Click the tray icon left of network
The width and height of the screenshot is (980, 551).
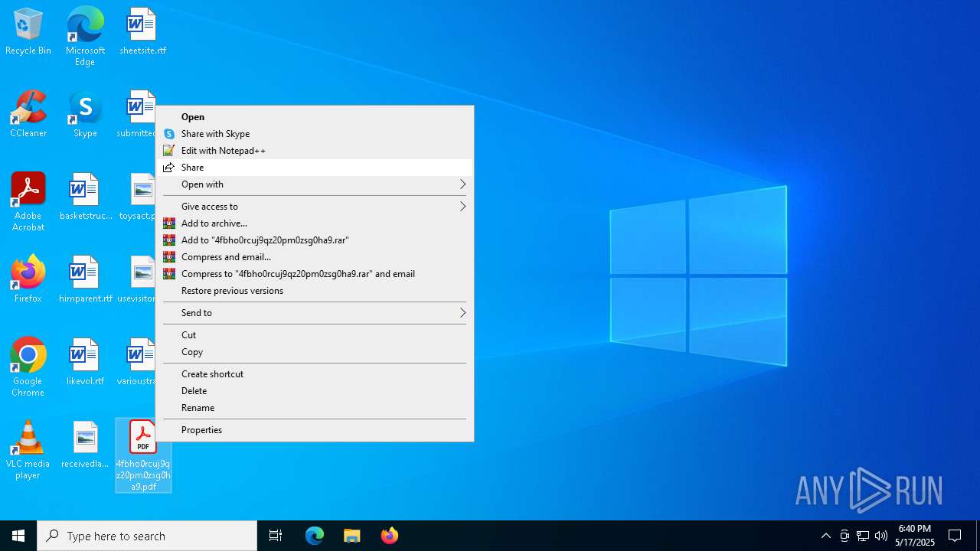(844, 536)
